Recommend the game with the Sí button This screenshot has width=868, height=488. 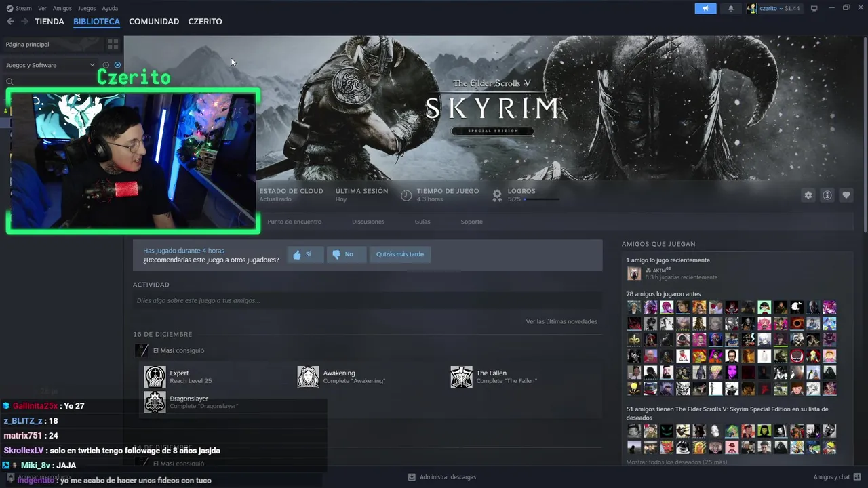(305, 254)
